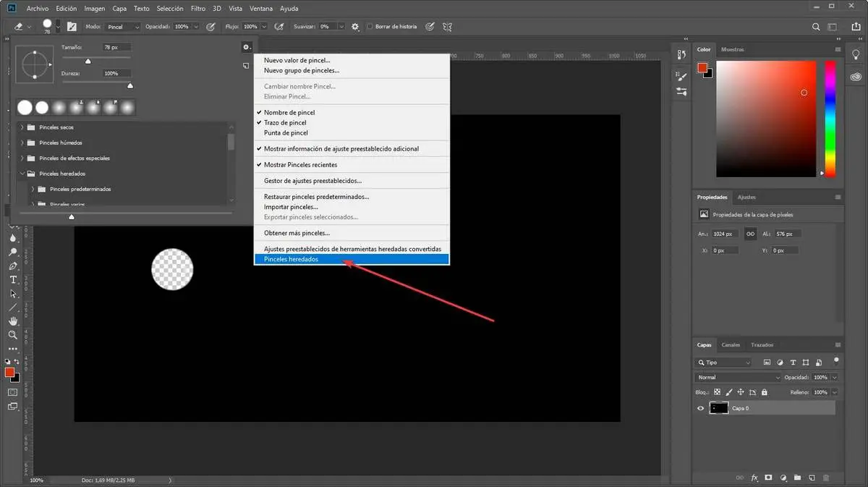Hide Capa 0 layer eye icon
Screen dimensions: 868x487
pos(700,408)
